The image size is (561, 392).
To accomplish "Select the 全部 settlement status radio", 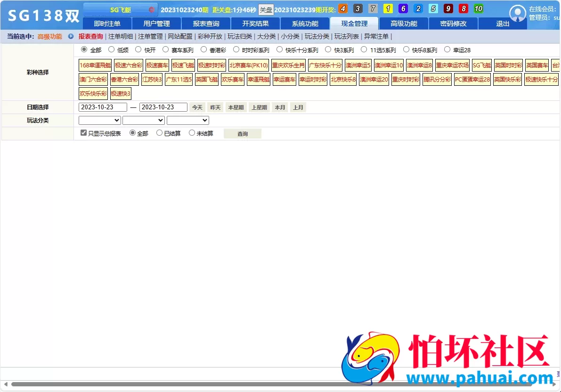I will 132,133.
